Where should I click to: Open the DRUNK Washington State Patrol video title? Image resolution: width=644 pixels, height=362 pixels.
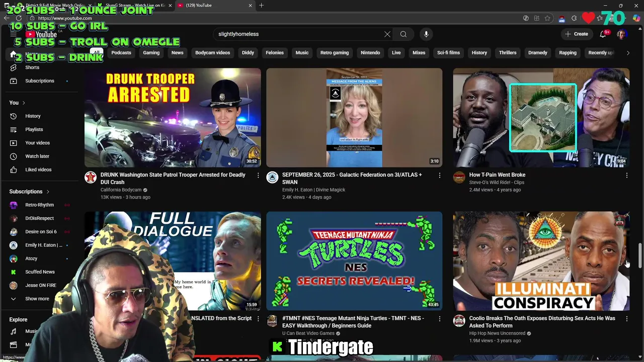(x=173, y=178)
